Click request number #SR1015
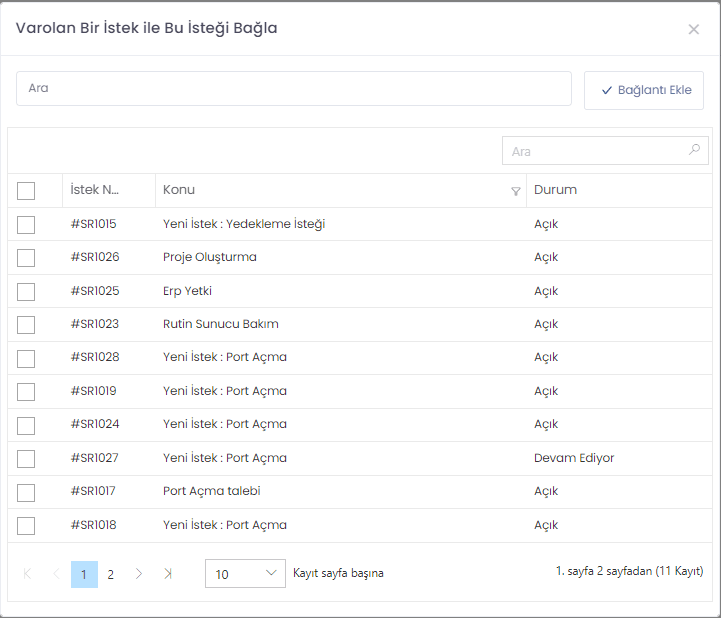 tap(93, 224)
